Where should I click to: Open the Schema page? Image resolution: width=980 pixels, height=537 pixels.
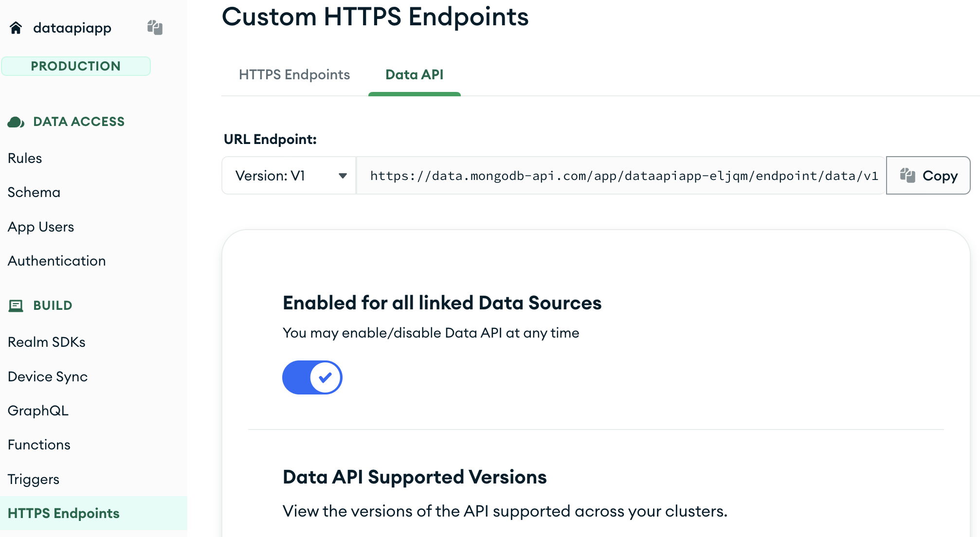pyautogui.click(x=34, y=192)
